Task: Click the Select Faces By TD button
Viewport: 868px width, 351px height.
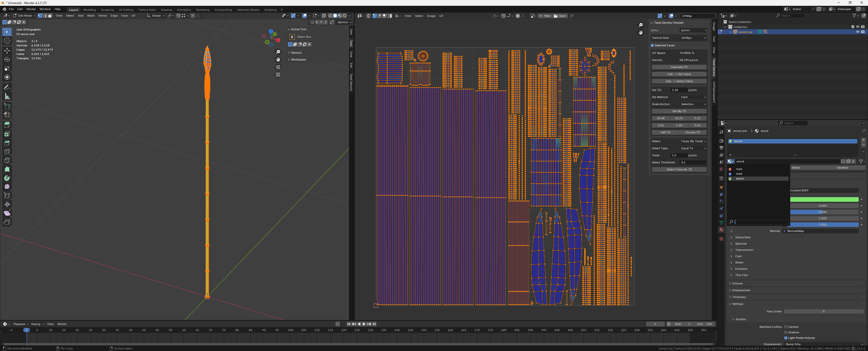Action: [x=679, y=169]
